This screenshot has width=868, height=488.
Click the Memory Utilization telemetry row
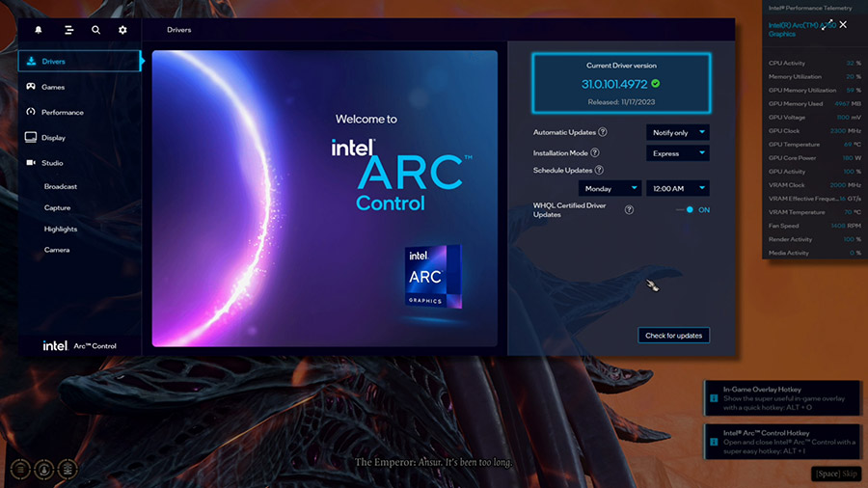click(x=814, y=76)
